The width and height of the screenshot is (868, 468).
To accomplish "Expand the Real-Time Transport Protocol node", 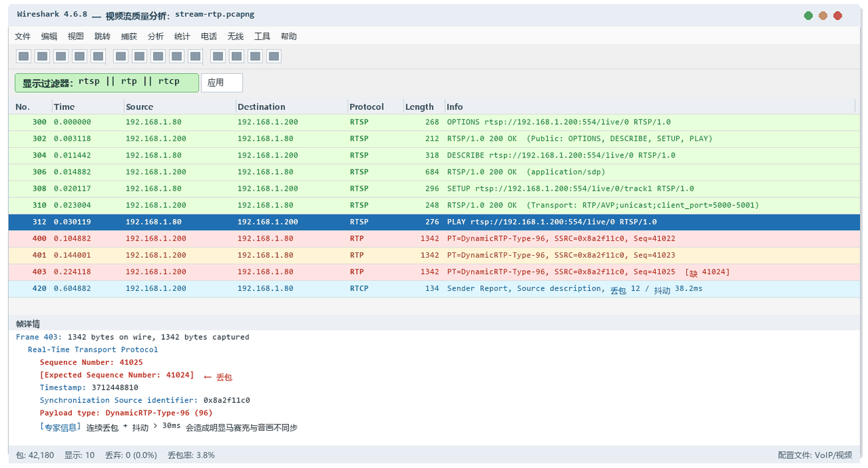I will point(93,350).
